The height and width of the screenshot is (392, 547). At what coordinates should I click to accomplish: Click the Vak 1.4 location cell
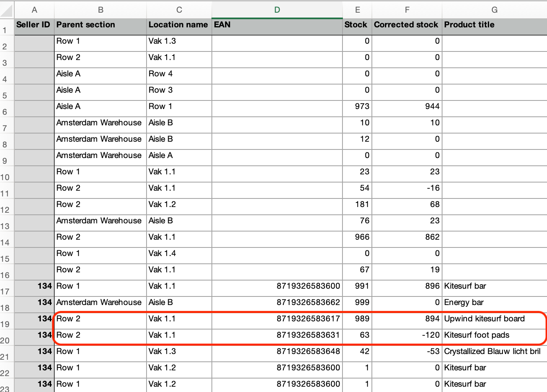(179, 256)
